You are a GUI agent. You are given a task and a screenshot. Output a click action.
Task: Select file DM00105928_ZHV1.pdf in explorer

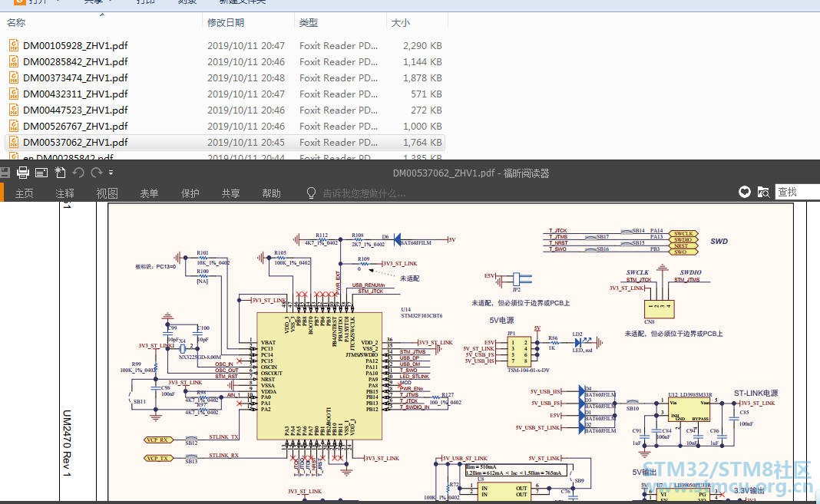coord(75,45)
